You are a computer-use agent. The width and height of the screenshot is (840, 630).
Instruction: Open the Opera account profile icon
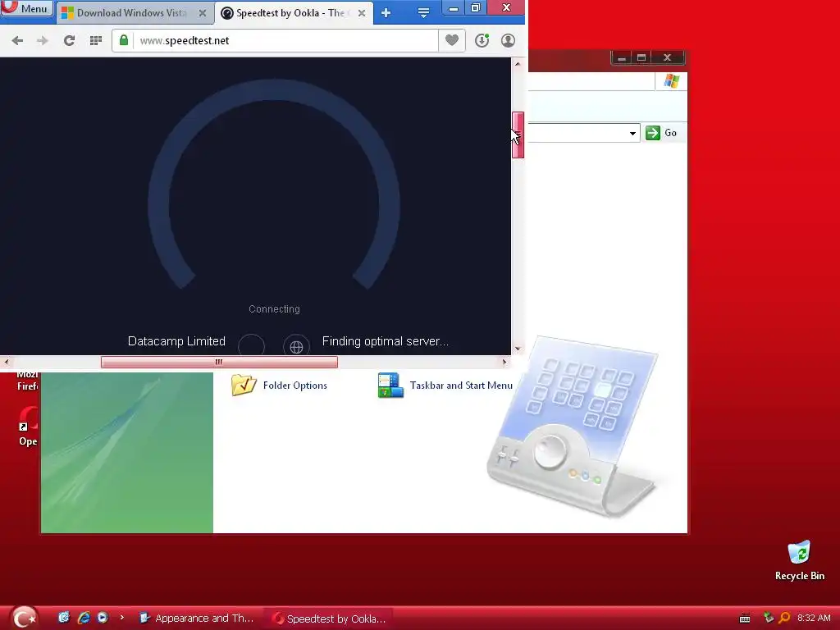click(508, 41)
